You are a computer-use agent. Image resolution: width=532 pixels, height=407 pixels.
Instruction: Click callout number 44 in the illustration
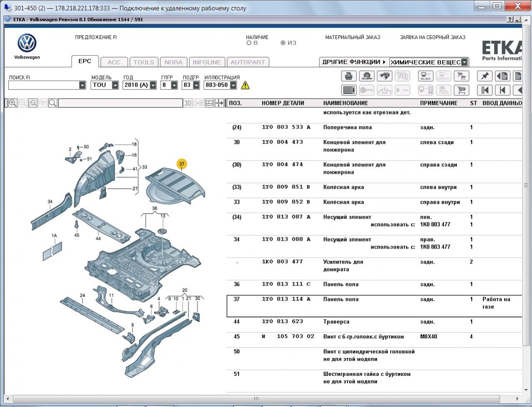click(98, 239)
